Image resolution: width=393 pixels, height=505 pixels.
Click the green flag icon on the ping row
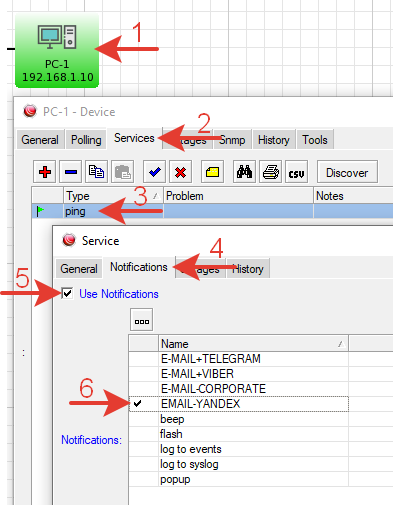40,211
